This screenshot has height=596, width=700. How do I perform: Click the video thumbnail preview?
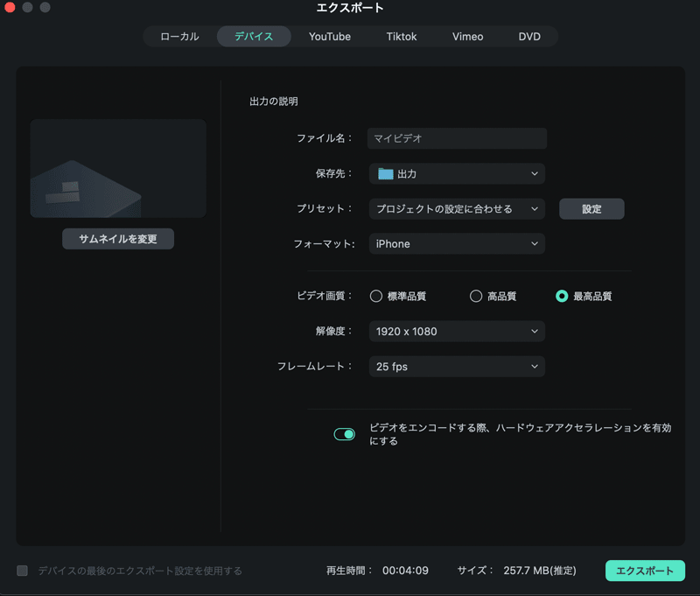point(118,168)
